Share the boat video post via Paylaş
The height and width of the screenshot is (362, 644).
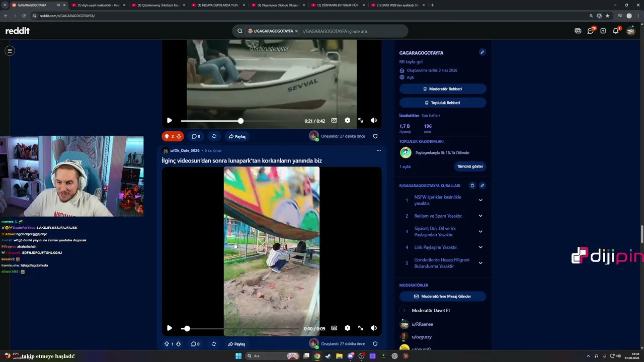pyautogui.click(x=237, y=136)
